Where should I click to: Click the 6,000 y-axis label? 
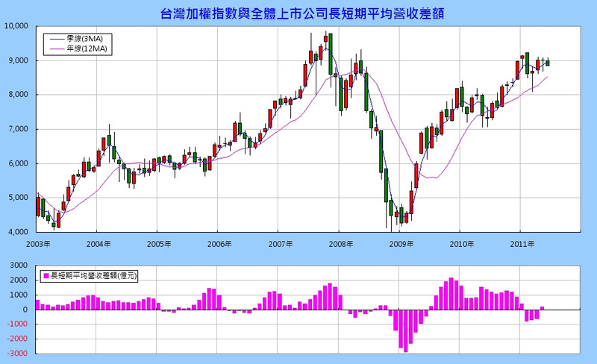19,163
